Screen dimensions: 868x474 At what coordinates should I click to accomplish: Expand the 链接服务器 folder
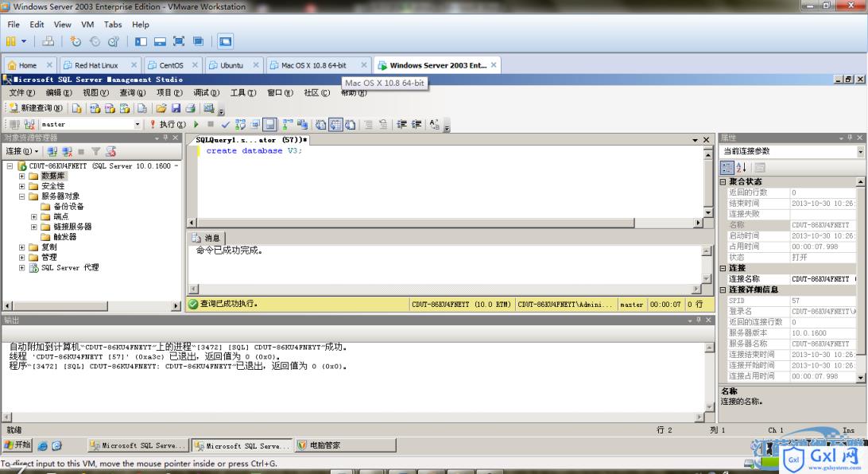(x=33, y=227)
